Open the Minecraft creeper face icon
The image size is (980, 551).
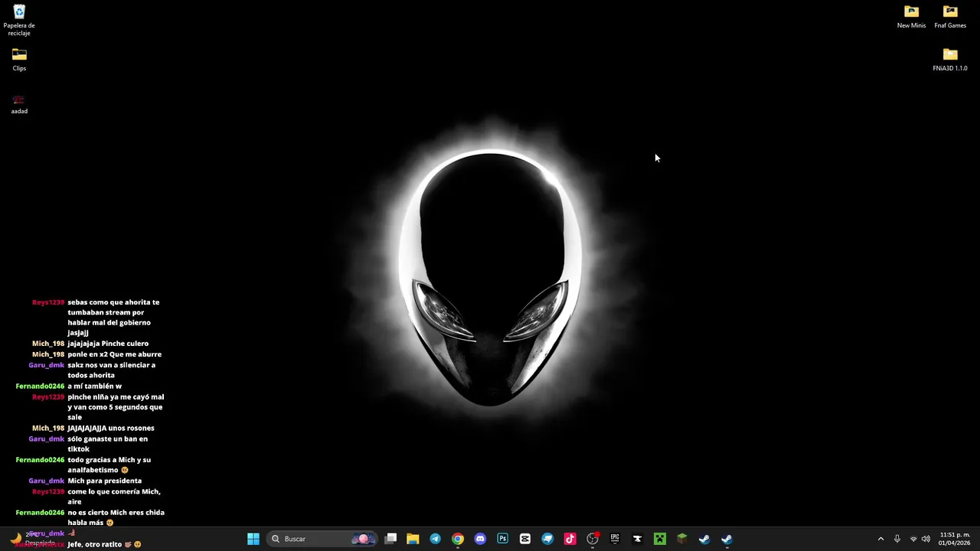point(659,539)
